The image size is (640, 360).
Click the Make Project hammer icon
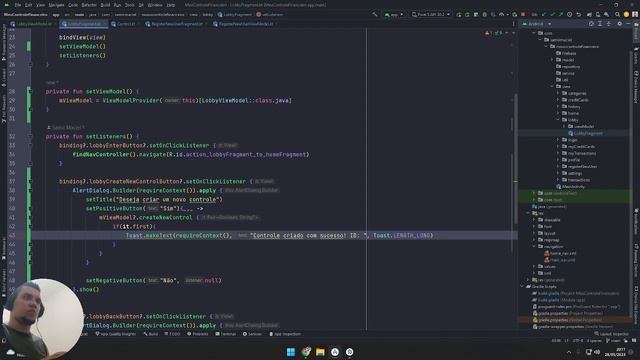375,14
